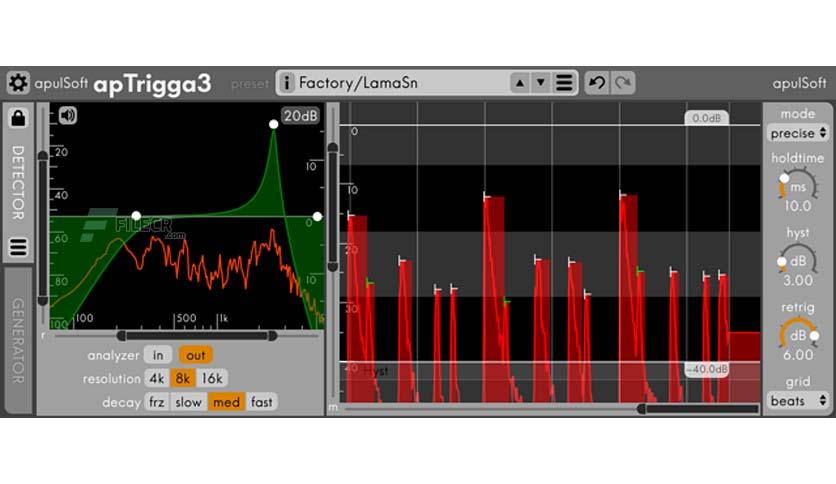Set analyzer decay to fast

pos(261,402)
